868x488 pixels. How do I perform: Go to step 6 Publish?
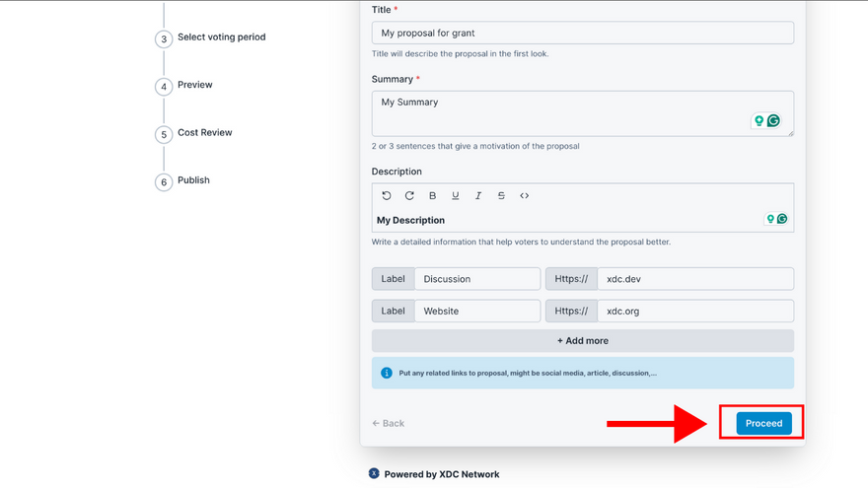[193, 180]
